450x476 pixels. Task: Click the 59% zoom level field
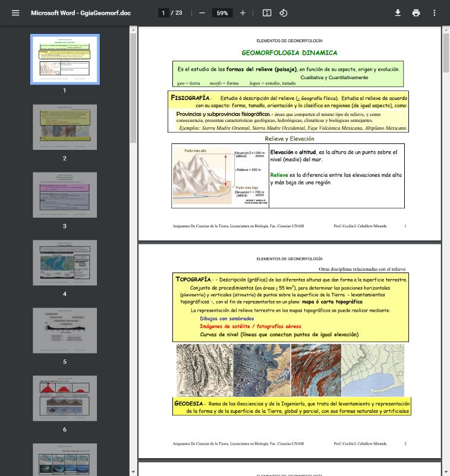[x=222, y=13]
